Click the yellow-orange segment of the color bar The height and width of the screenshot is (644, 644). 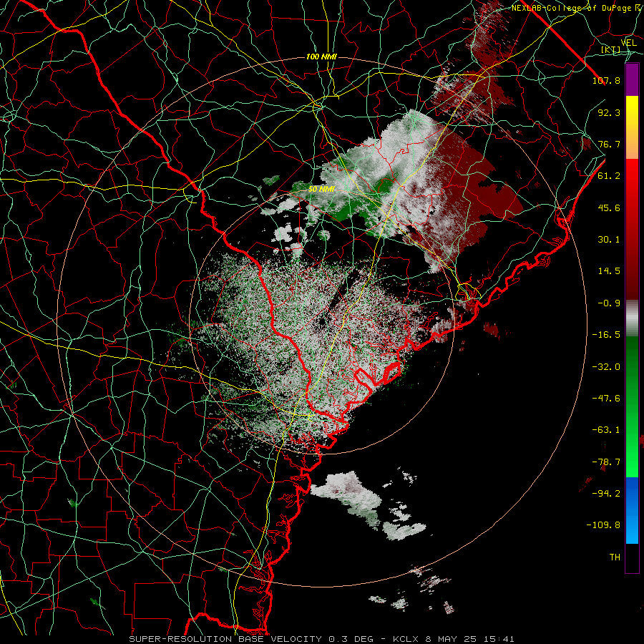pos(632,127)
